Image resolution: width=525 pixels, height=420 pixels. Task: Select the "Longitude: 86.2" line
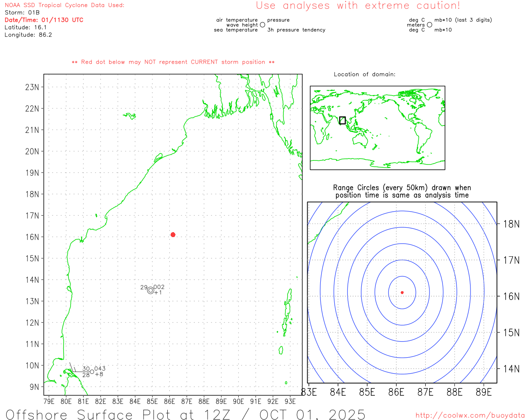point(28,35)
